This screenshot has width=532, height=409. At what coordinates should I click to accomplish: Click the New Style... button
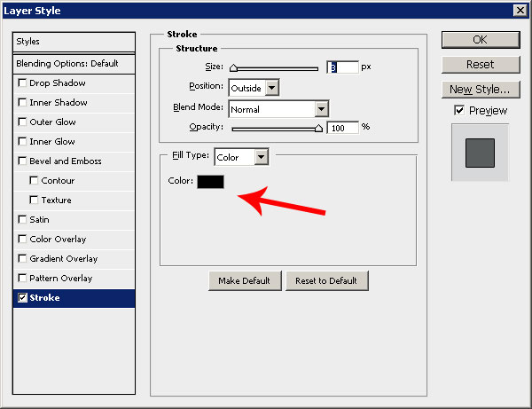480,90
